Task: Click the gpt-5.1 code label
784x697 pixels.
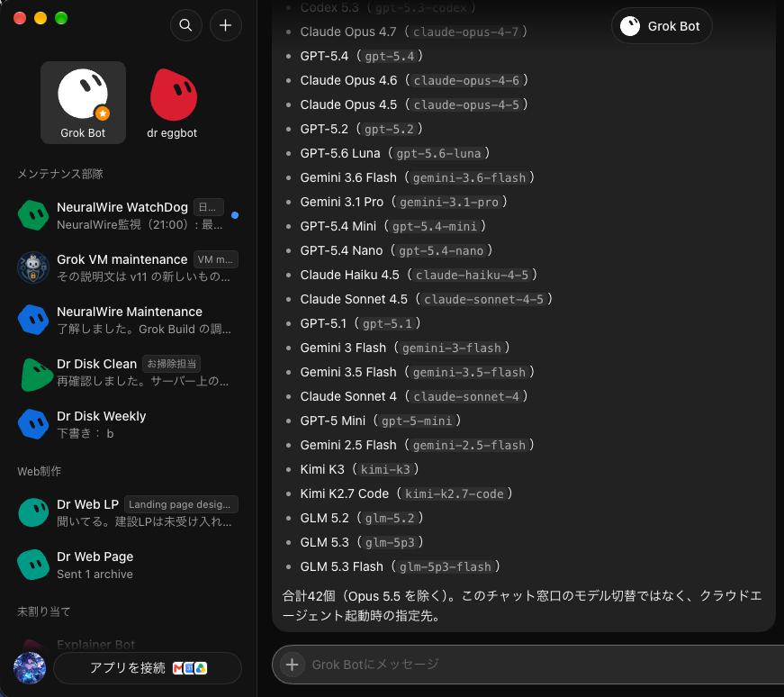Action: point(387,323)
